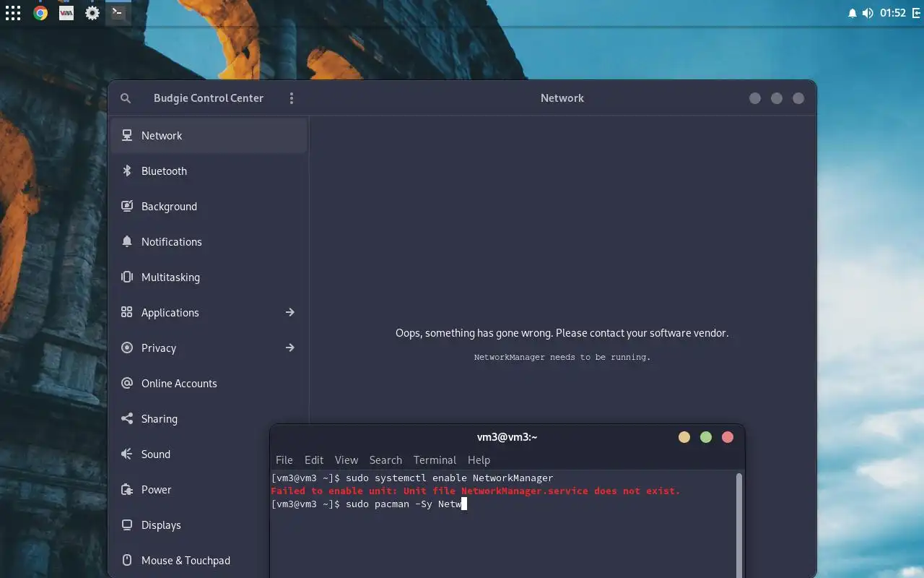Click the red error line in terminal

tap(476, 491)
